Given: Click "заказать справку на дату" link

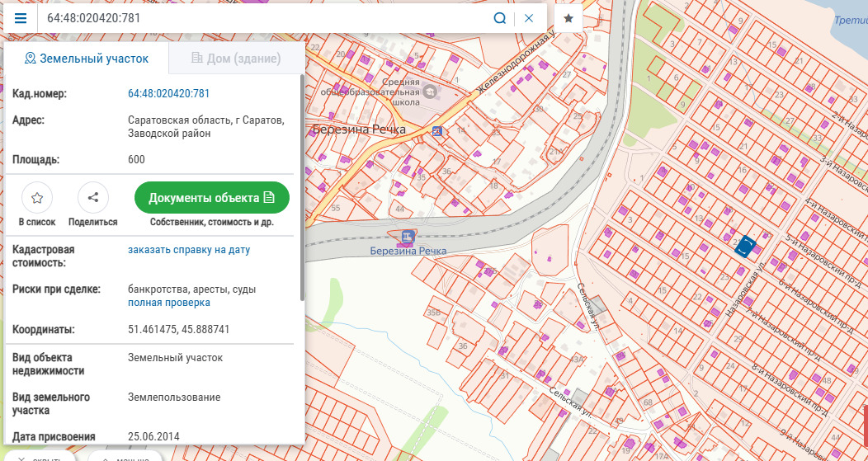Looking at the screenshot, I should [188, 250].
